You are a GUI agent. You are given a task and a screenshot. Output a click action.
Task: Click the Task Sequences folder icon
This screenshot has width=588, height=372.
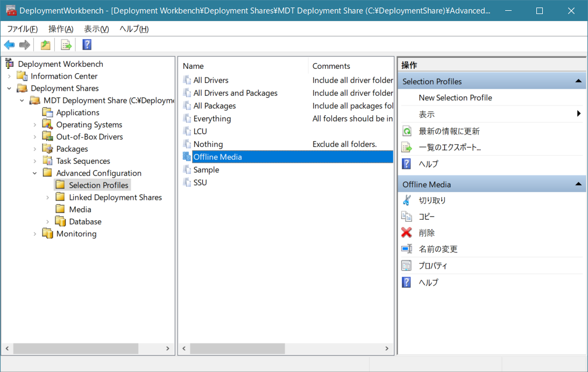click(x=48, y=160)
